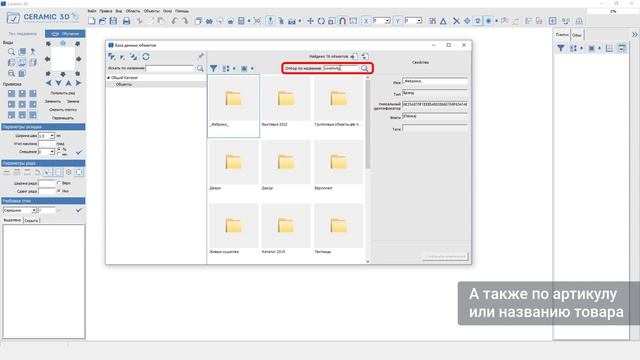Click the blue left arrow in the navigation pad

[49, 83]
